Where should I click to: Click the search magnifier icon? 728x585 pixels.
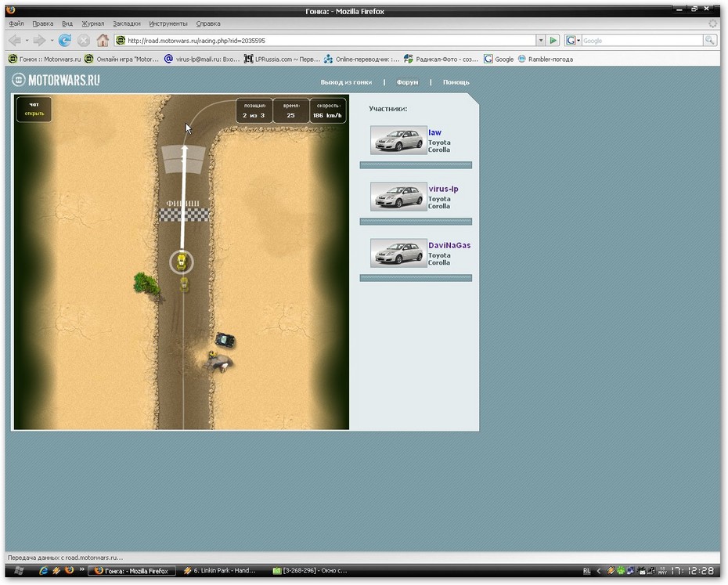(709, 41)
